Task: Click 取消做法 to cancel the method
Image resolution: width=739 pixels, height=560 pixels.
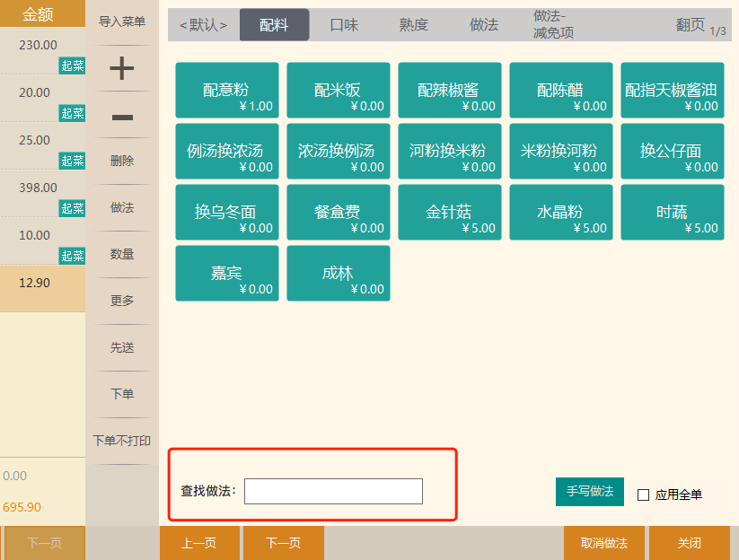Action: point(603,543)
